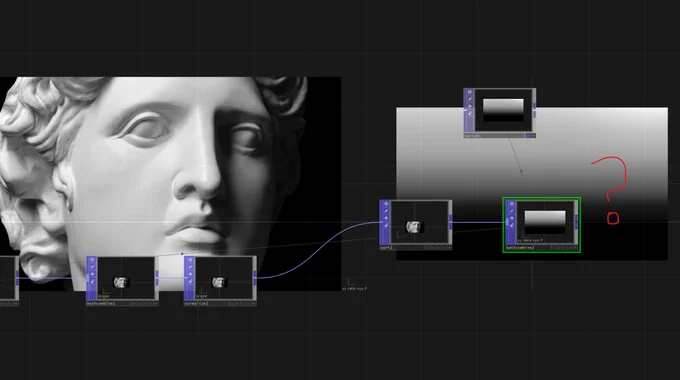This screenshot has width=680, height=380.
Task: Toggle the bypass flag on mathcombine1 node
Action: [x=92, y=274]
